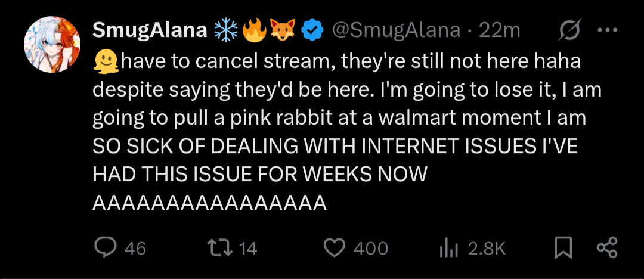Bookmark this SmugAlana tweet
The image size is (644, 279).
coord(562,248)
